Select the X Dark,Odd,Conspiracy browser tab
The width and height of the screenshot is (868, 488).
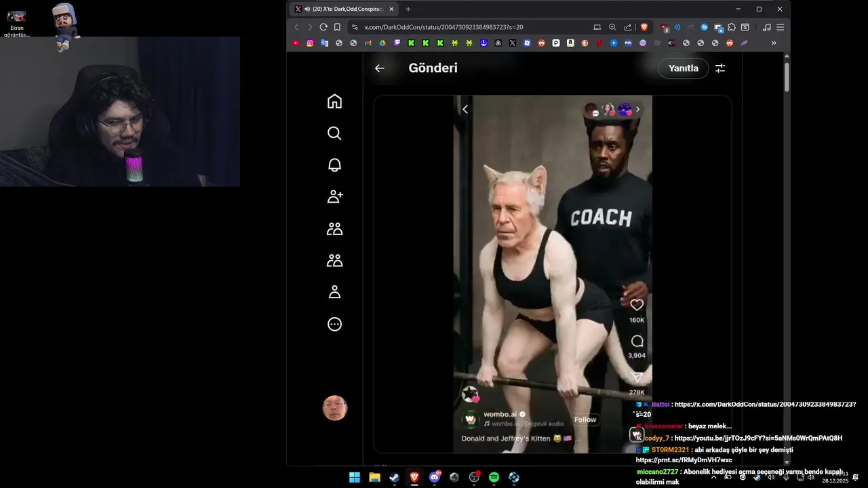344,9
